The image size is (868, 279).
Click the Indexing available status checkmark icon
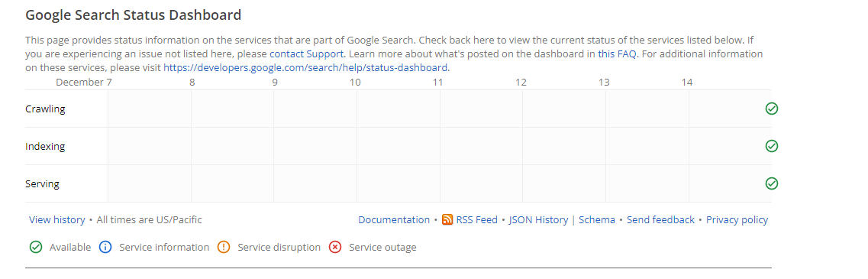(771, 146)
